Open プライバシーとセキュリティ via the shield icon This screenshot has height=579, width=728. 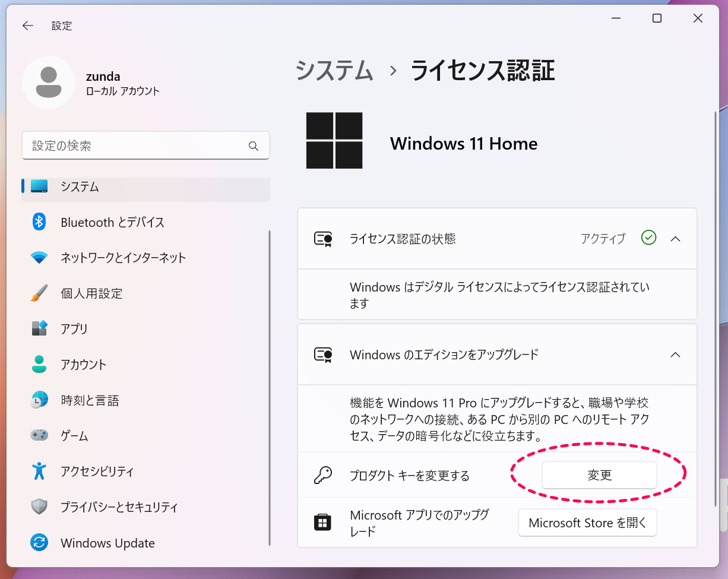pyautogui.click(x=39, y=507)
